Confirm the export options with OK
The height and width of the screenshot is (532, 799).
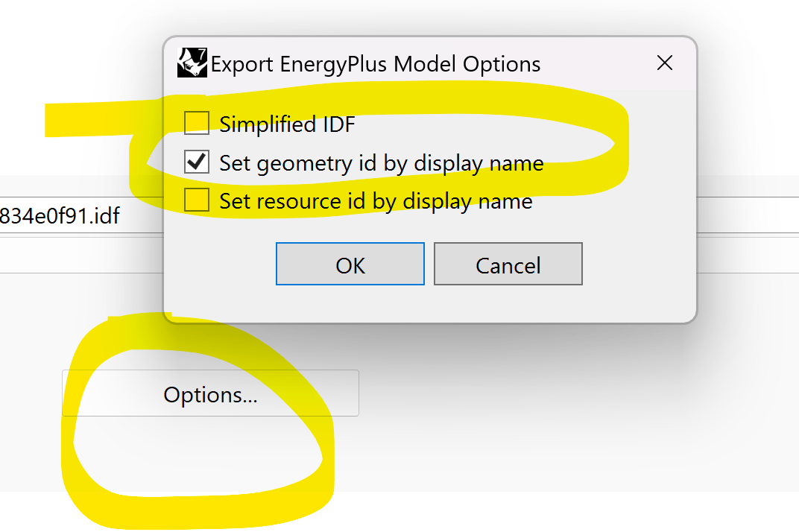350,264
